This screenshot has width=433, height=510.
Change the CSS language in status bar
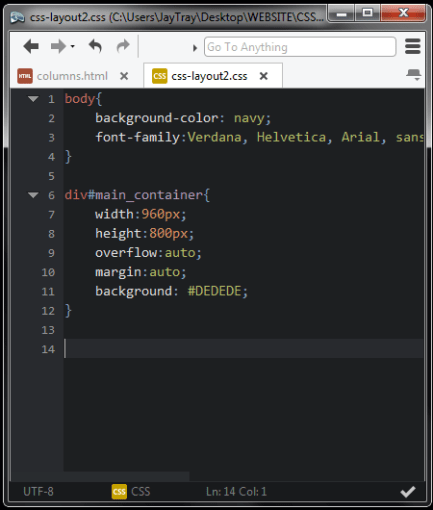click(131, 492)
